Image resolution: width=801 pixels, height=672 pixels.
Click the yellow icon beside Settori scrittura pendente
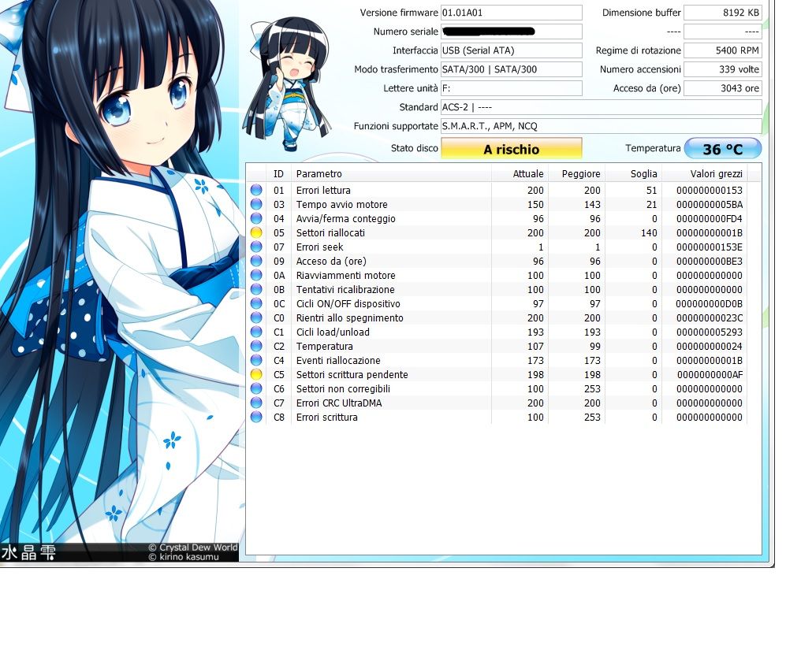pos(256,375)
